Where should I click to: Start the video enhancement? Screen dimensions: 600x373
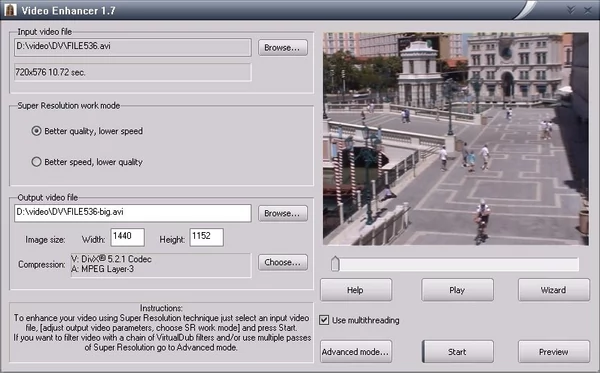tap(457, 352)
